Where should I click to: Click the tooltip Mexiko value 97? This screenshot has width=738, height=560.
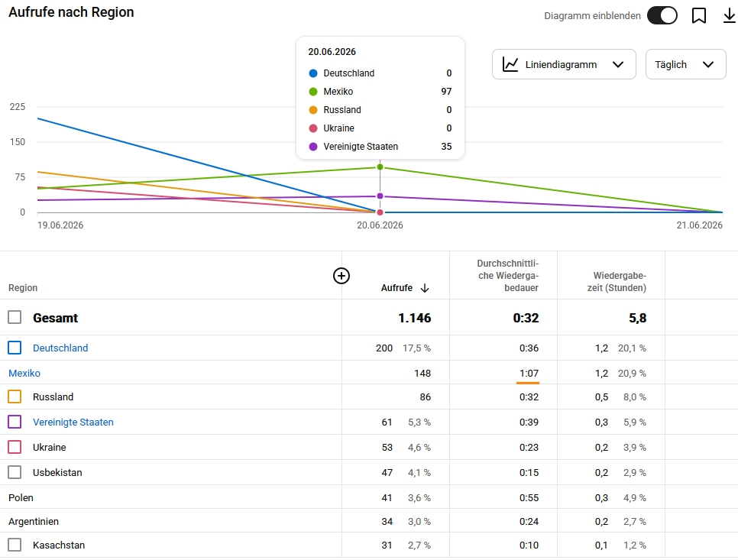point(446,92)
